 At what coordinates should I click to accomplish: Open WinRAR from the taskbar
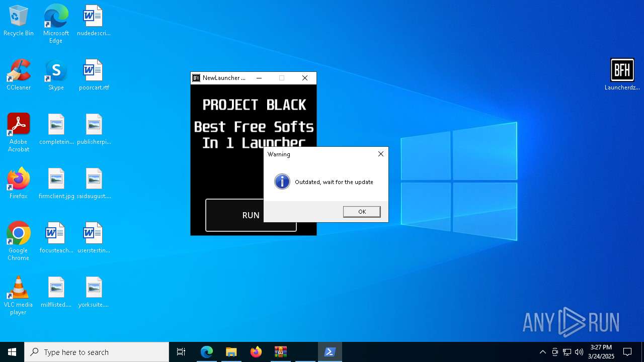pos(280,352)
